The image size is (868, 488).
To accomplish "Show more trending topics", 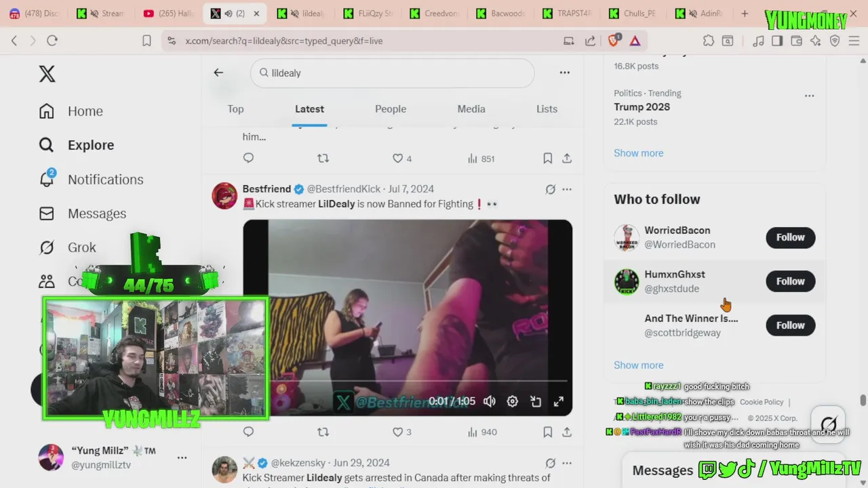I will (x=639, y=153).
